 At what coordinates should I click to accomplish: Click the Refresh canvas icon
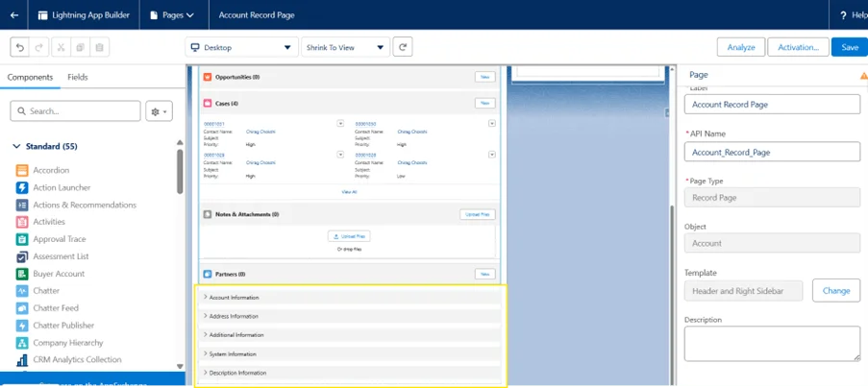point(403,47)
